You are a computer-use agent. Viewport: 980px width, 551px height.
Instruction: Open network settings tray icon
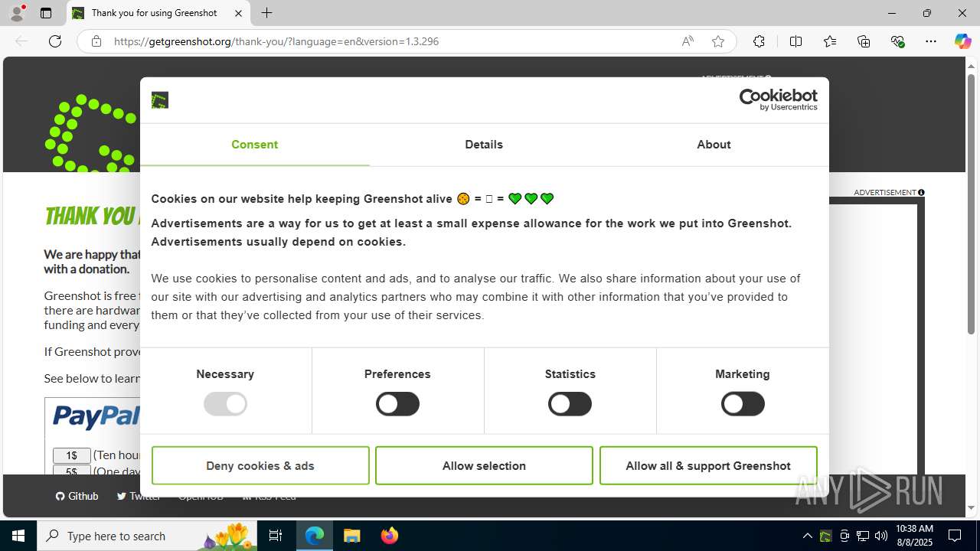point(862,536)
